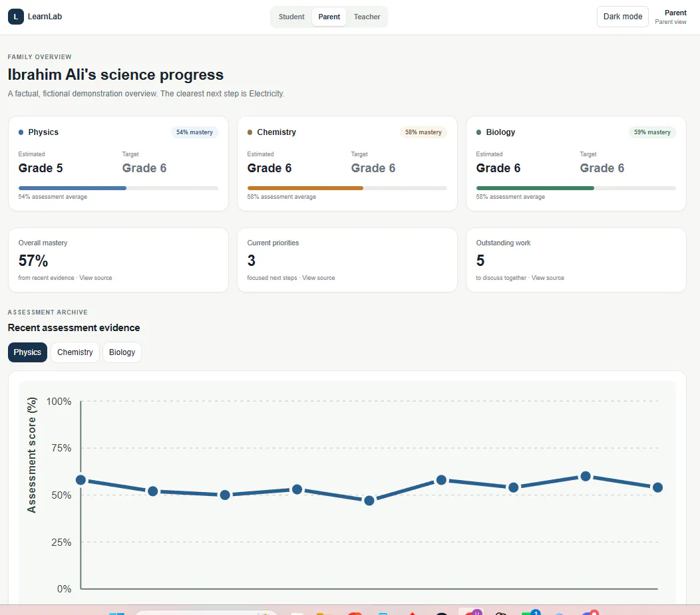Screen dimensions: 700x615
Task: Click the brown Chemistry subject dot
Action: (x=250, y=132)
